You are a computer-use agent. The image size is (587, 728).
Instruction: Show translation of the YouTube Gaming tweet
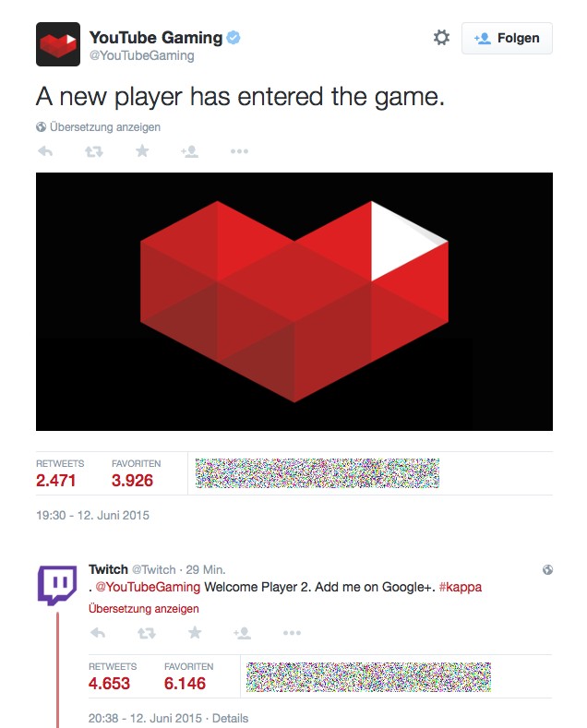point(104,127)
